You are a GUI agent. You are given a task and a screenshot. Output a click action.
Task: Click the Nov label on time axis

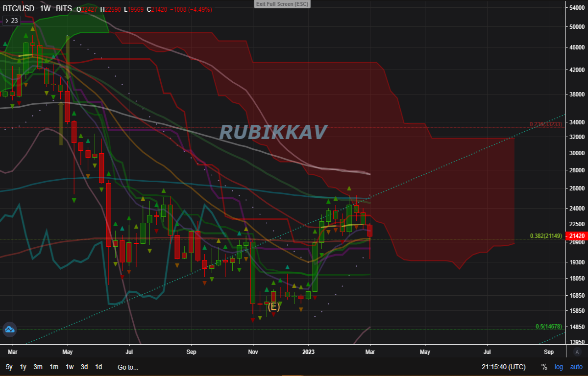point(253,352)
